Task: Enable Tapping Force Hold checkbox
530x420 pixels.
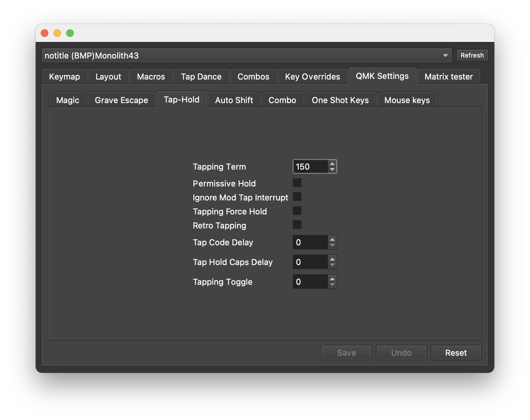Action: [x=297, y=211]
